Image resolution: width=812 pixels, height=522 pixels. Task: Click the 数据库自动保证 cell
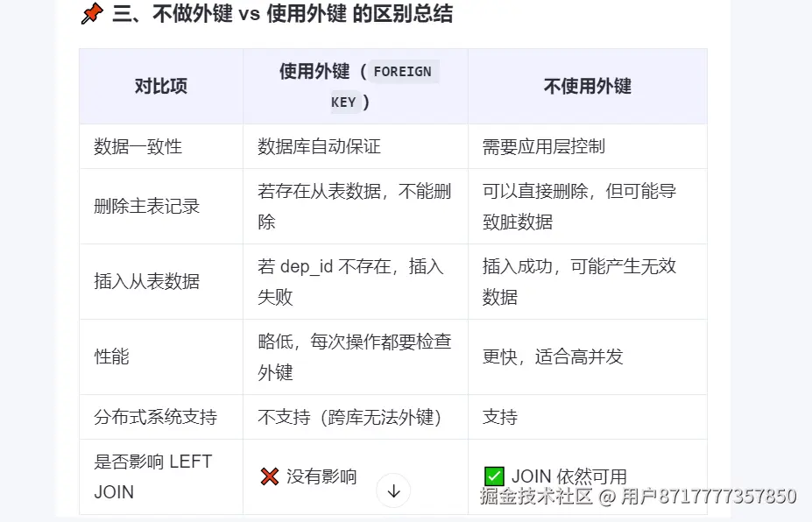pos(319,146)
